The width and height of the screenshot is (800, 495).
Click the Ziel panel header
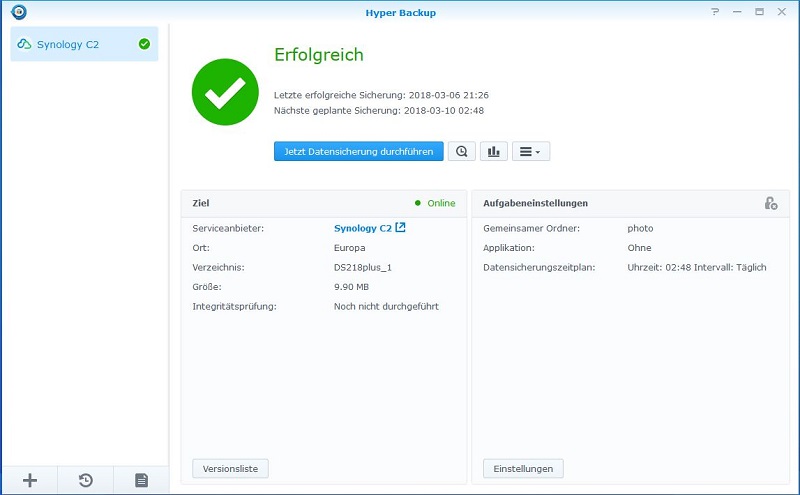coord(324,203)
